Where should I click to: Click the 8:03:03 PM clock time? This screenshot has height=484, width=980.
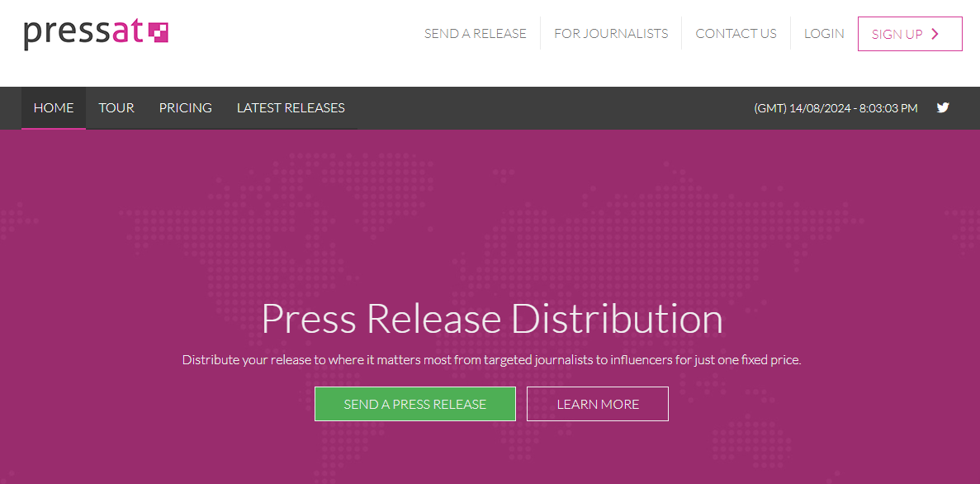(888, 108)
